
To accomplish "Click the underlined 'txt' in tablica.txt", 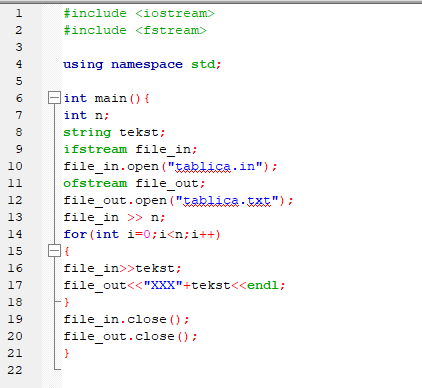I will (259, 201).
